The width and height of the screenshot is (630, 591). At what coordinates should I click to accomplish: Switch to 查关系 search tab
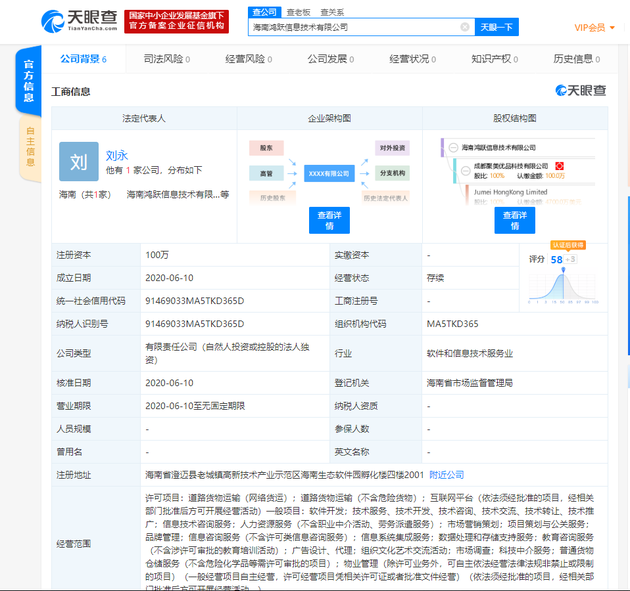coord(332,12)
